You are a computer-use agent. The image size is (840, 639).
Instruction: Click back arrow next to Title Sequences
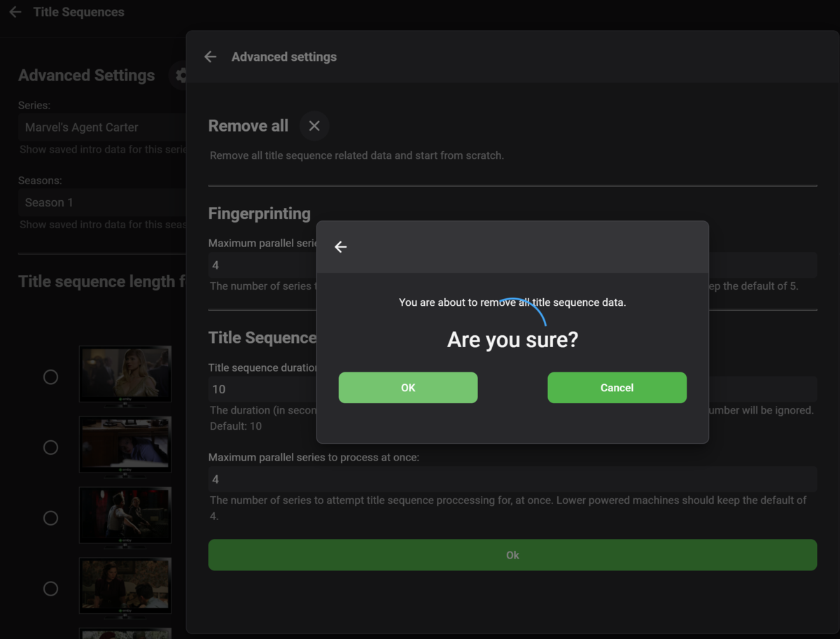click(15, 12)
